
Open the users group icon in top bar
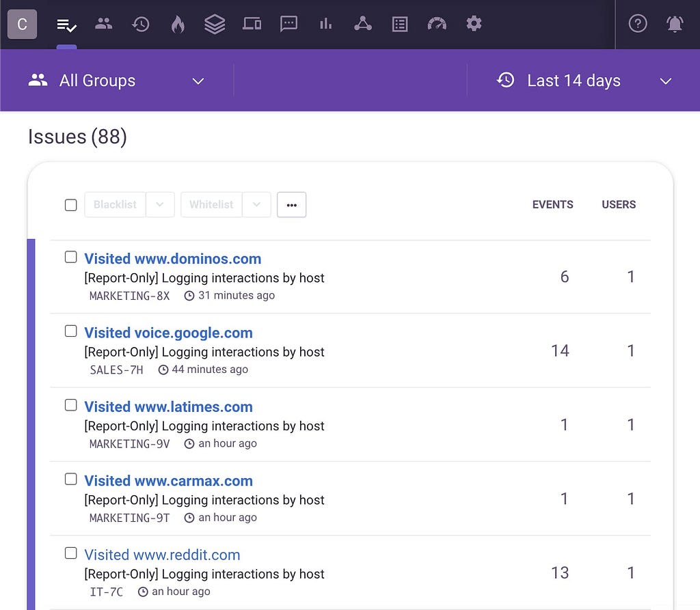[104, 24]
